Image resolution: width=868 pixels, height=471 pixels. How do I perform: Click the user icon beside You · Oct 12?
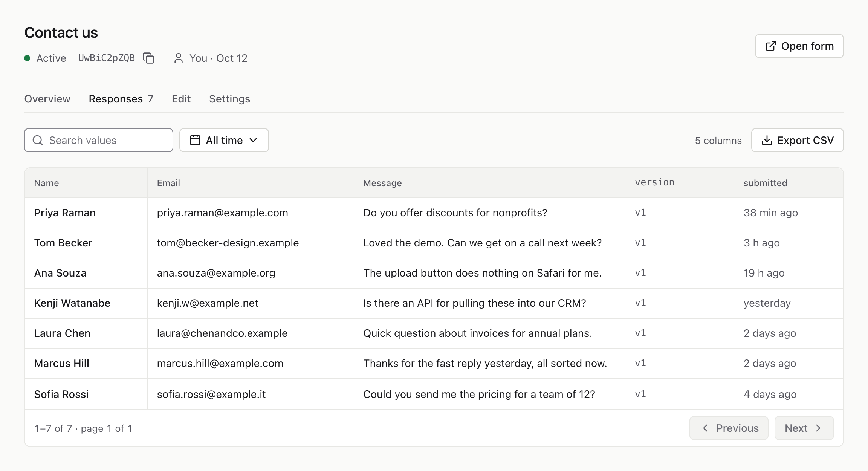[x=179, y=58]
